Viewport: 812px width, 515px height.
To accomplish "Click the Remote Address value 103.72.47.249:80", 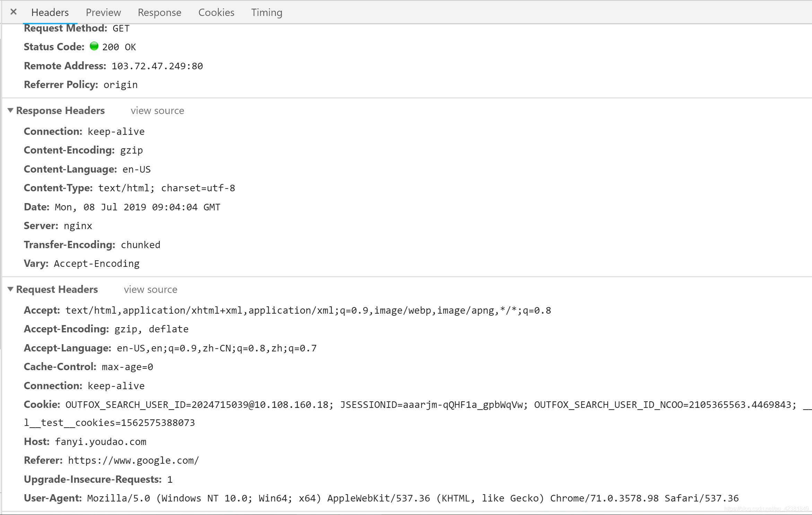I will (x=157, y=66).
